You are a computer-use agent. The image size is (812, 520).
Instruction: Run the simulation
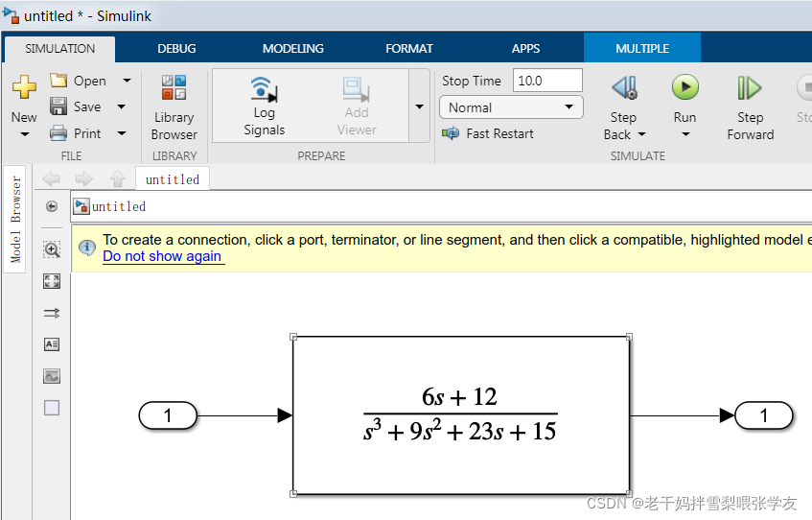[685, 87]
